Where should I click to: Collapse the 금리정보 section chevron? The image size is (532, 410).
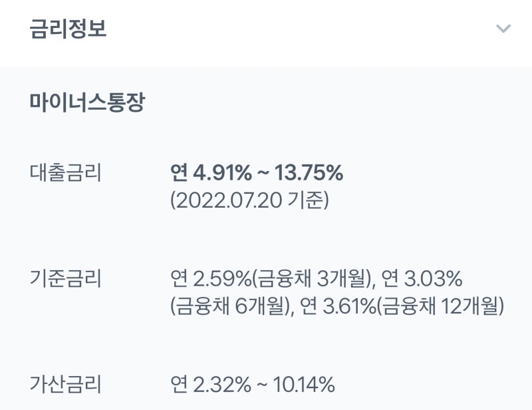(x=503, y=29)
